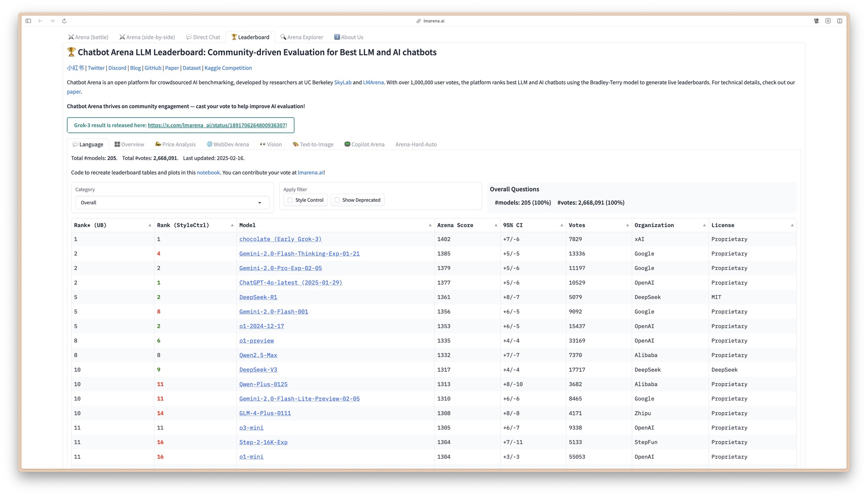Open the o1-mini model link
Viewport: 868px width, 496px height.
[251, 457]
